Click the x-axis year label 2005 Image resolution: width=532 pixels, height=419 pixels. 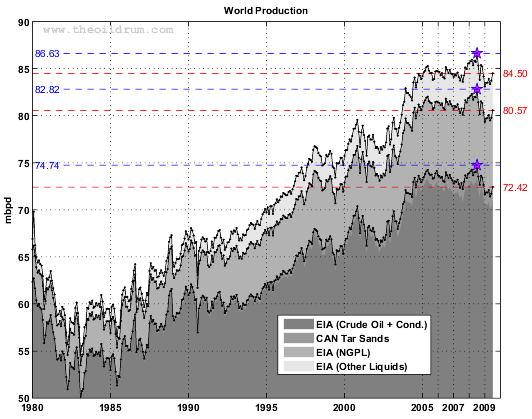422,407
